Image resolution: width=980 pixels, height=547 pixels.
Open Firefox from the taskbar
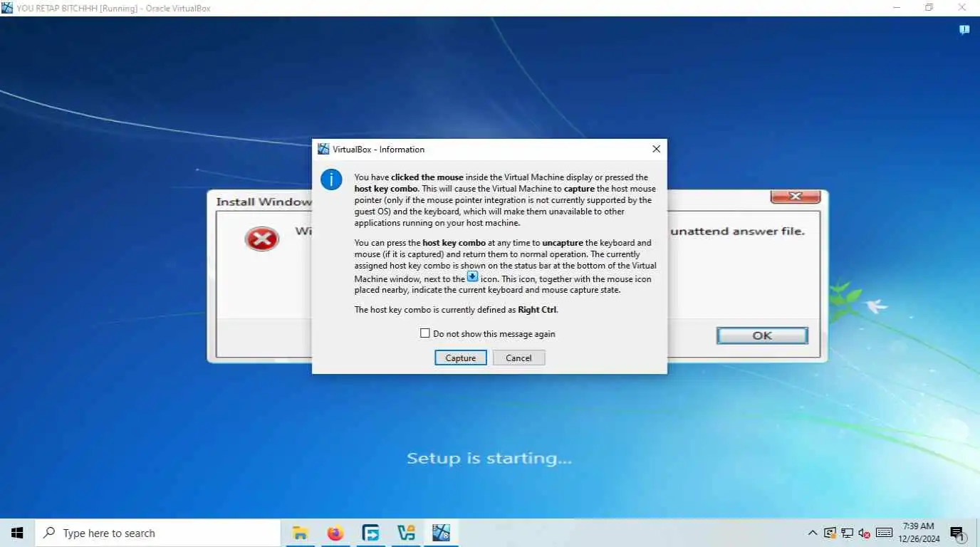335,533
